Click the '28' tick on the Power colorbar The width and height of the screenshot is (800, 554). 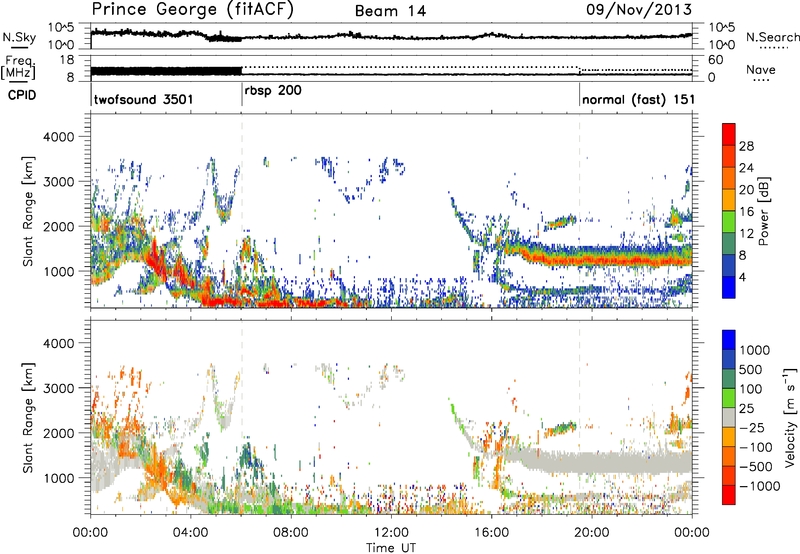746,146
